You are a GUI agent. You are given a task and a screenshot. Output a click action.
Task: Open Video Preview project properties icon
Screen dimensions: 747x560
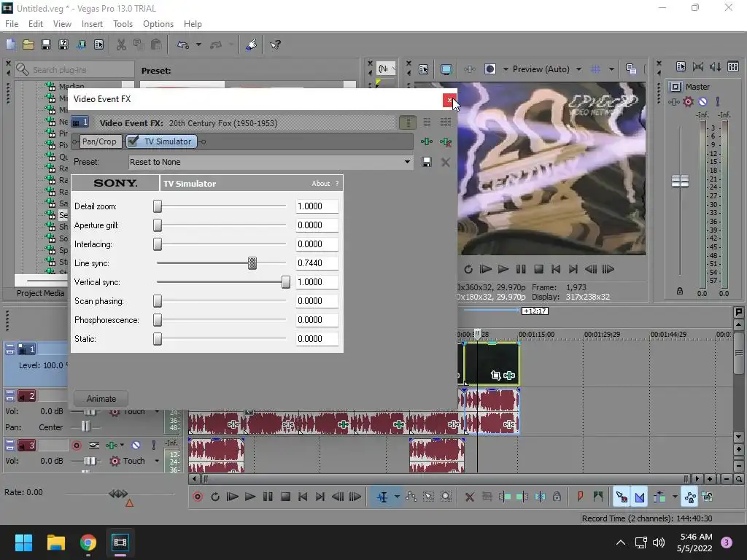coord(424,69)
